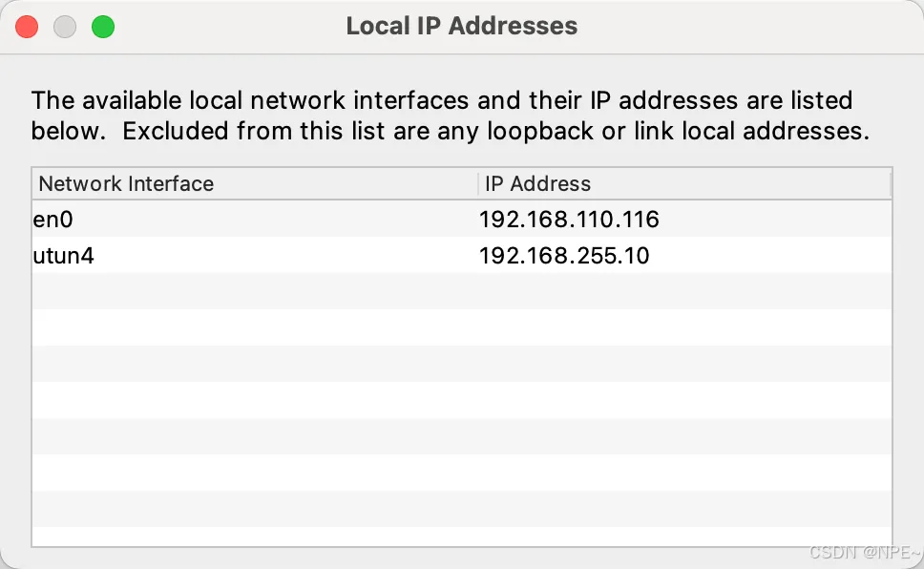Viewport: 924px width, 569px height.
Task: Click the Local IP Addresses window title
Action: coord(461,26)
